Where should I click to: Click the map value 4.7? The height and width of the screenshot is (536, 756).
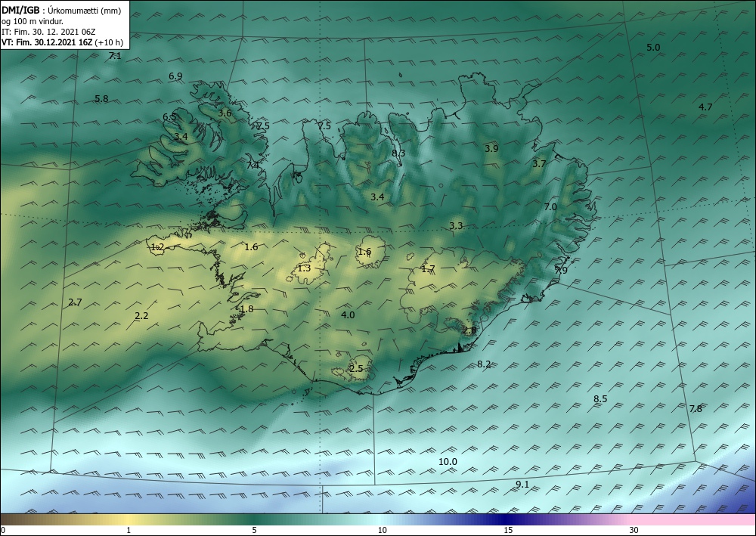[x=705, y=107]
